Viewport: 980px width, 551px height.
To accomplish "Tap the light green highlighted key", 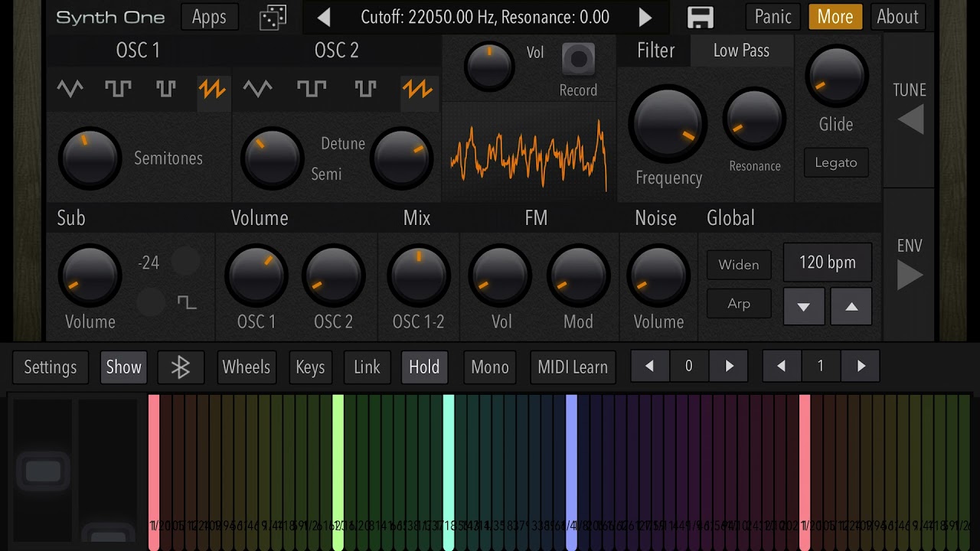I will [x=338, y=472].
